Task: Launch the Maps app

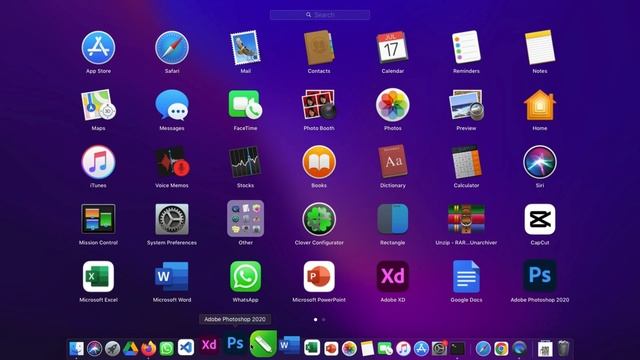Action: pyautogui.click(x=98, y=105)
